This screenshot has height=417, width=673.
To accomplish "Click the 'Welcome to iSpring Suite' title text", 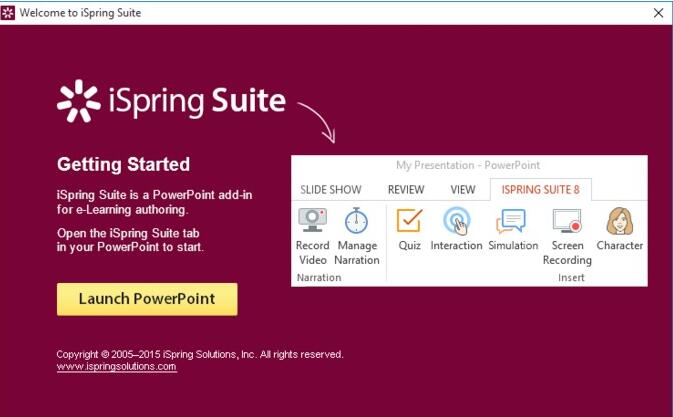I will [x=80, y=13].
